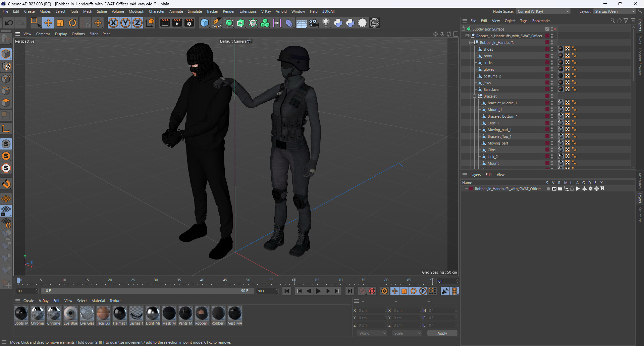
Task: Go to start of animation
Action: [287, 291]
